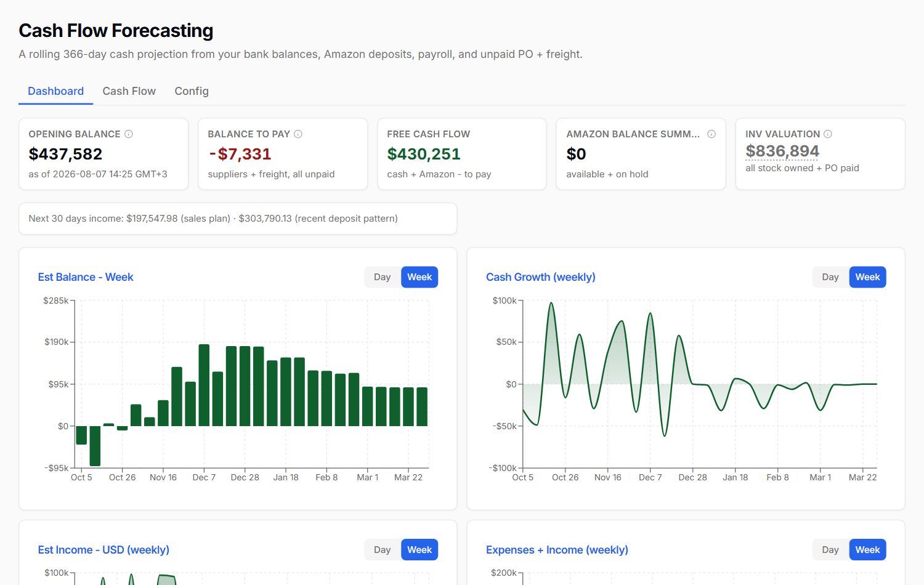Click the $836,894 inventory valuation value

(x=782, y=151)
